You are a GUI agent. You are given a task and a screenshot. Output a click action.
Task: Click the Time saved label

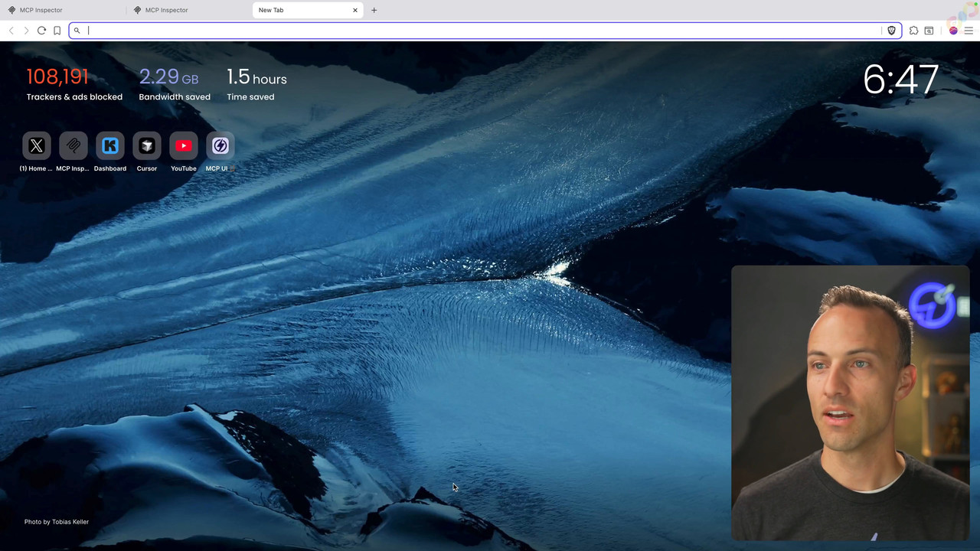click(x=250, y=97)
